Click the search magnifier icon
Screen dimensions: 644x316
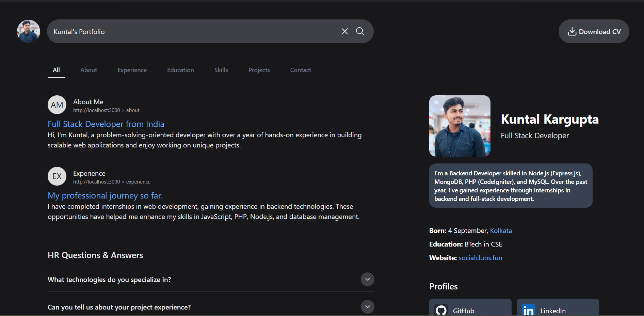point(360,31)
